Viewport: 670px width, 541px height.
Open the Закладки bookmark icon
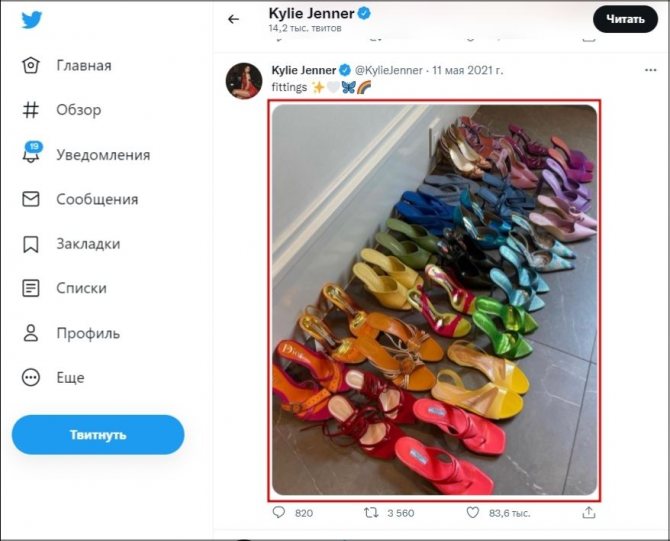31,244
